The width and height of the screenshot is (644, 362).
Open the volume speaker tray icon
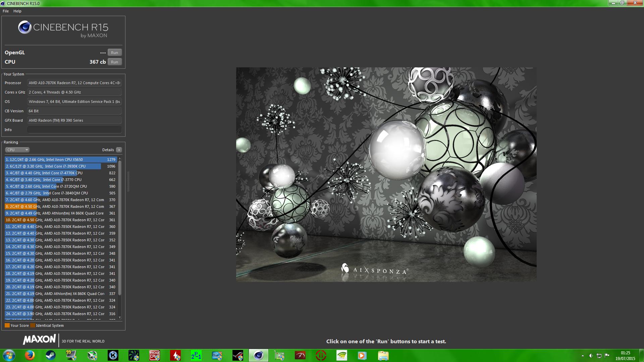(x=591, y=356)
